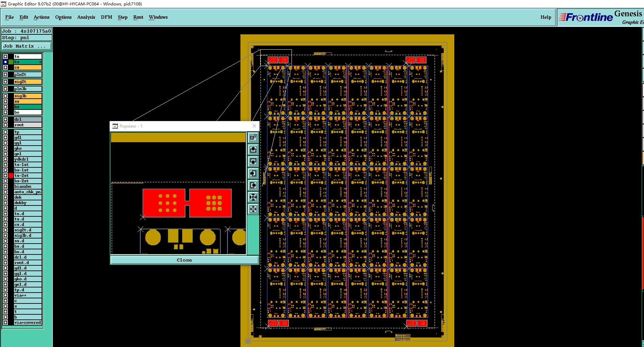The height and width of the screenshot is (347, 644).
Task: Click the red color swatch beside ts-2st
Action: pos(11,176)
